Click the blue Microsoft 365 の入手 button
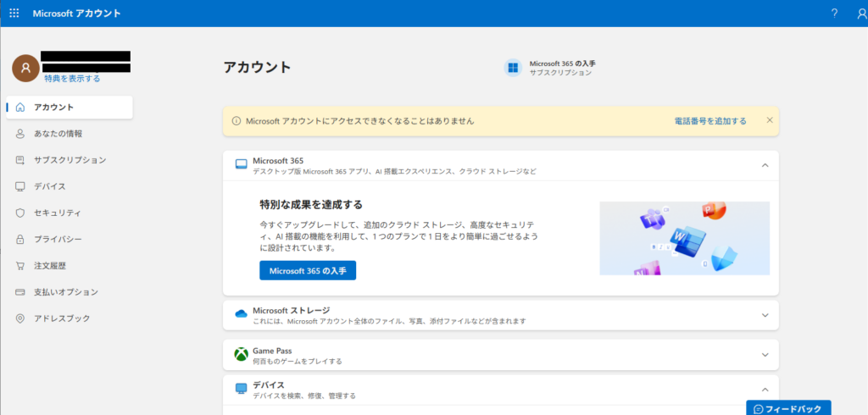This screenshot has width=868, height=415. pos(308,271)
